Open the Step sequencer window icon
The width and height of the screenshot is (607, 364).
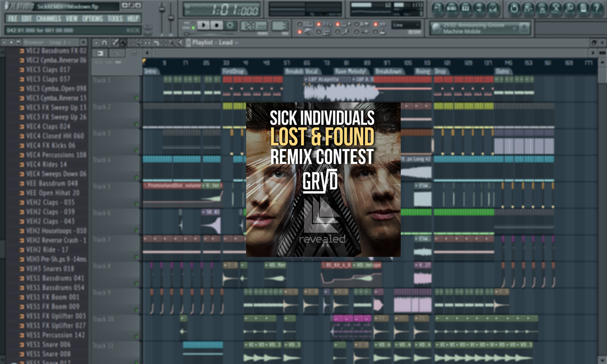451,8
